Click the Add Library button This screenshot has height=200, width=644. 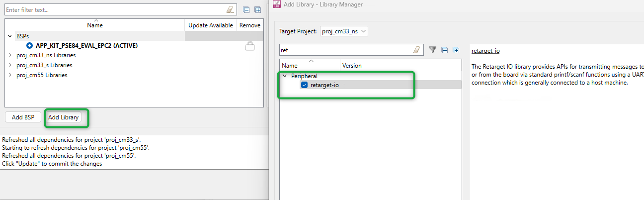tap(63, 117)
